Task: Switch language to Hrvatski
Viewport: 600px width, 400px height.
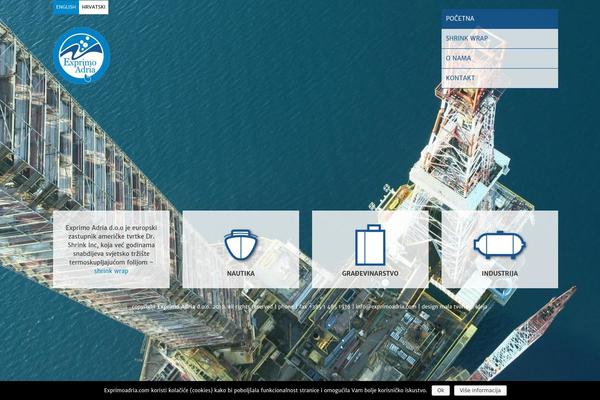Action: click(93, 7)
